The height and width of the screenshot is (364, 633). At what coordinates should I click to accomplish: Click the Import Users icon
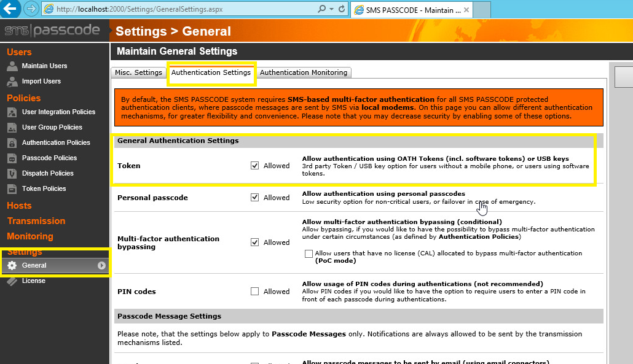tap(12, 82)
